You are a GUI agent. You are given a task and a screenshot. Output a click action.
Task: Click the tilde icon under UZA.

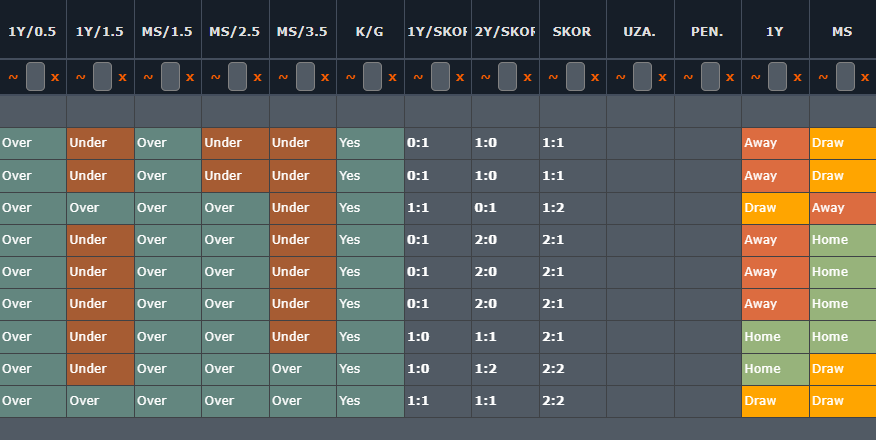[x=620, y=77]
